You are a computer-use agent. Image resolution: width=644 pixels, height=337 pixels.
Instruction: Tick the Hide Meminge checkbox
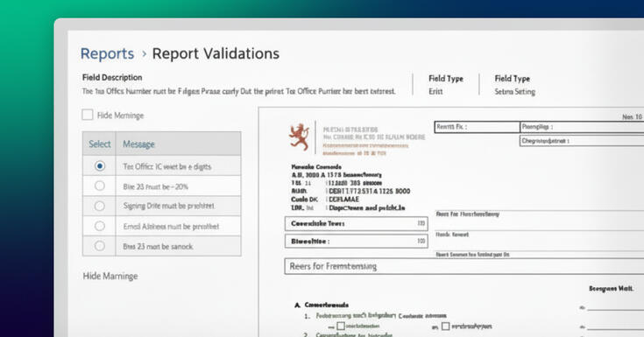click(87, 115)
